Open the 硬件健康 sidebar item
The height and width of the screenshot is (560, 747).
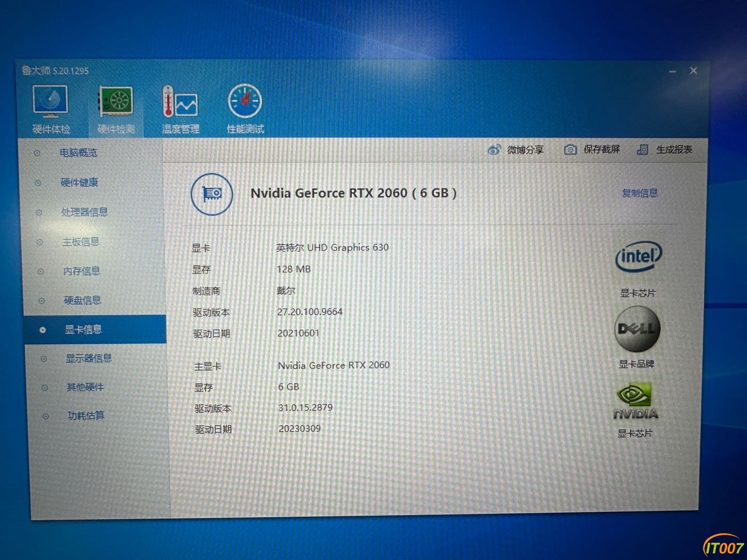(79, 183)
